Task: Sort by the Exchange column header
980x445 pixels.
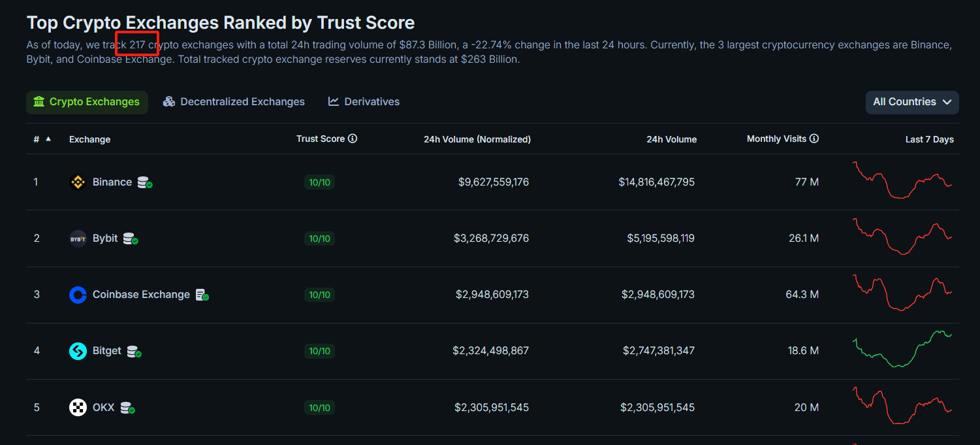Action: coord(89,139)
